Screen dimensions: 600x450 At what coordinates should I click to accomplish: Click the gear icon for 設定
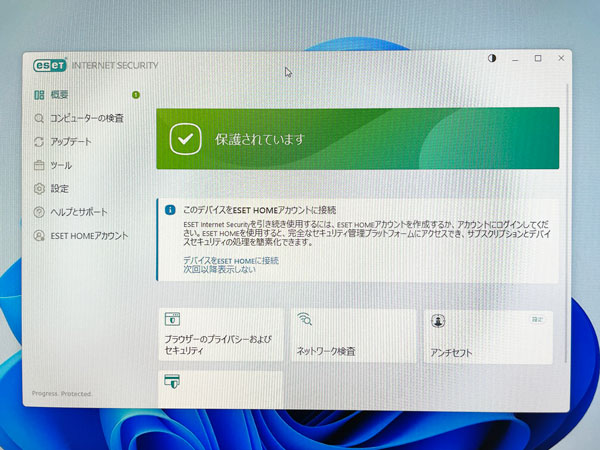pyautogui.click(x=39, y=189)
